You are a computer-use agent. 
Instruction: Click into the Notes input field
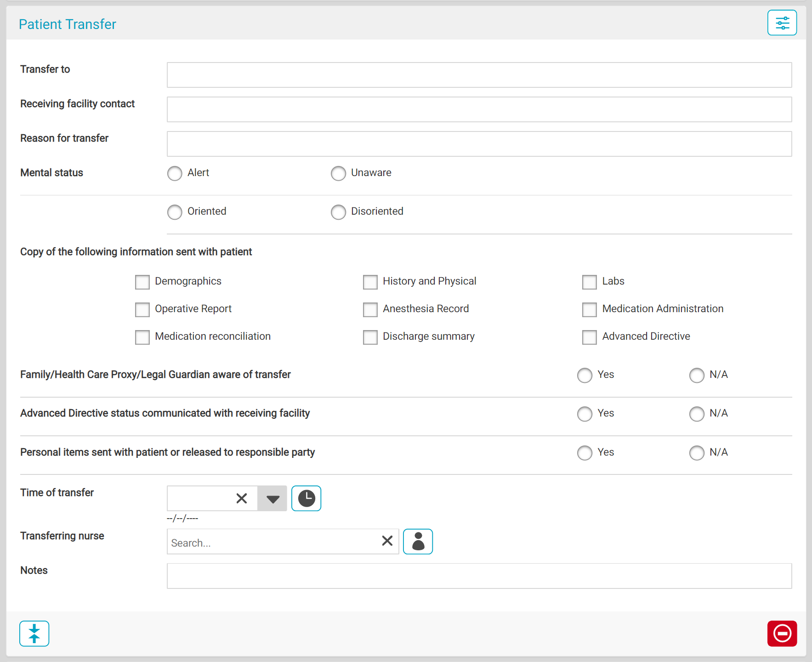click(479, 576)
